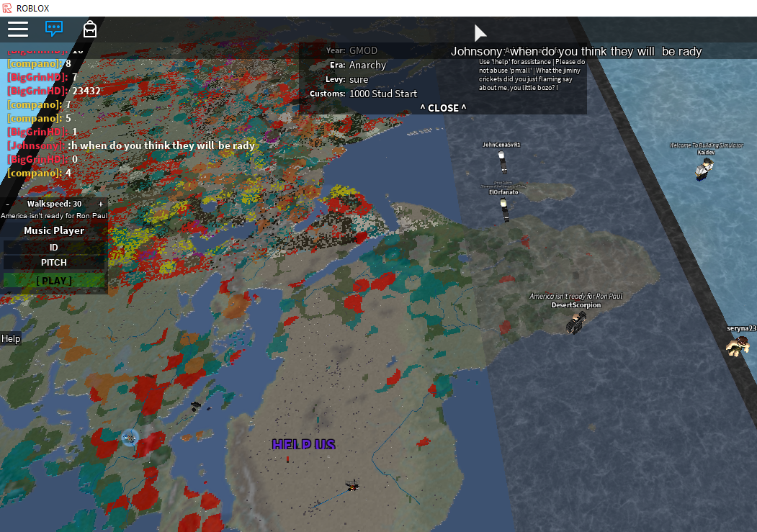Image resolution: width=757 pixels, height=532 pixels.
Task: Click player JohnCenaSvR1 avatar label
Action: (501, 145)
